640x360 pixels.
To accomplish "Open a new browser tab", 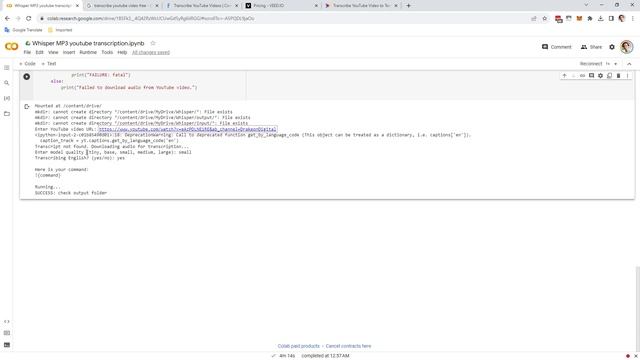I will [x=408, y=6].
